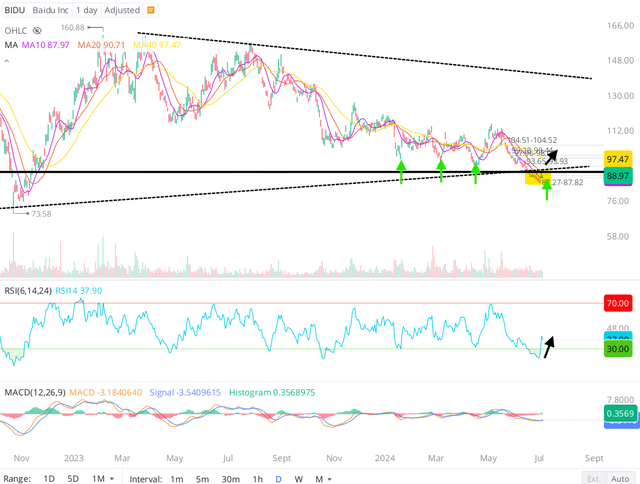
Task: Click the MA10 87.97 indicator label
Action: coord(46,45)
